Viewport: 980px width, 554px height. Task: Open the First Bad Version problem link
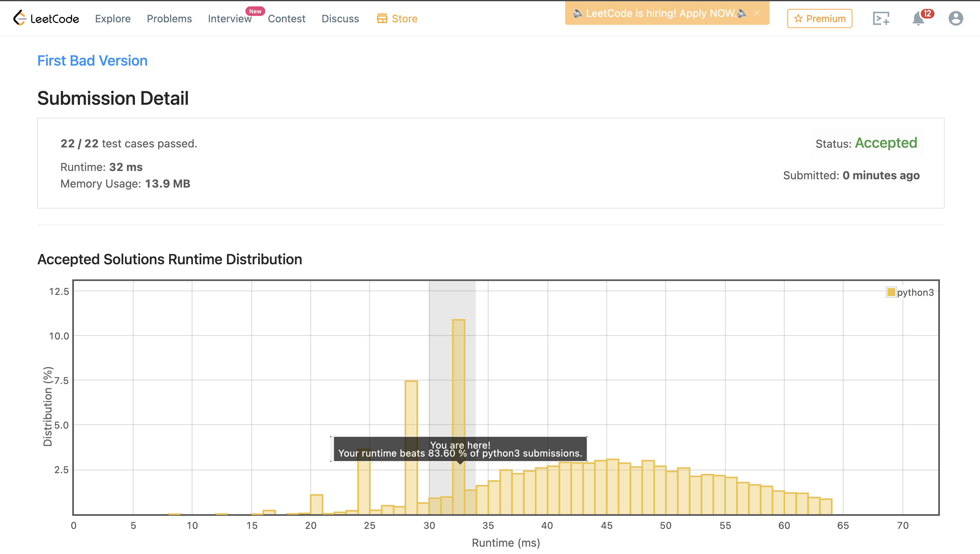pyautogui.click(x=92, y=60)
